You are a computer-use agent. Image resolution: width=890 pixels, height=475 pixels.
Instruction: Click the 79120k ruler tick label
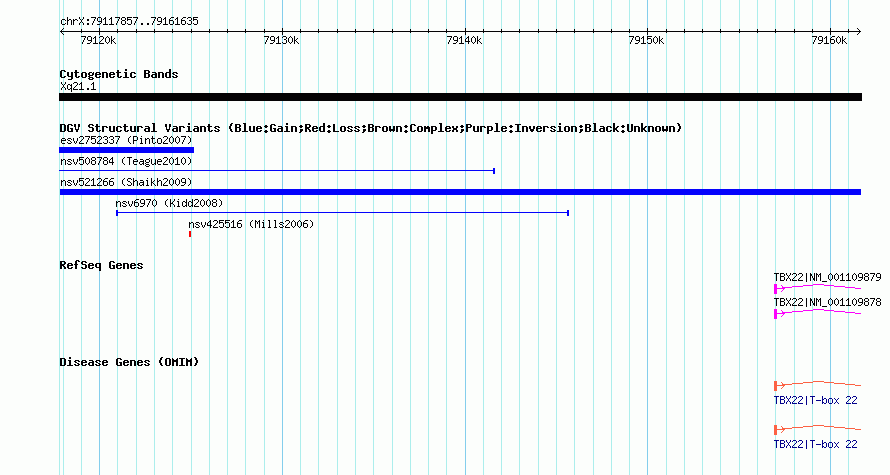(98, 40)
